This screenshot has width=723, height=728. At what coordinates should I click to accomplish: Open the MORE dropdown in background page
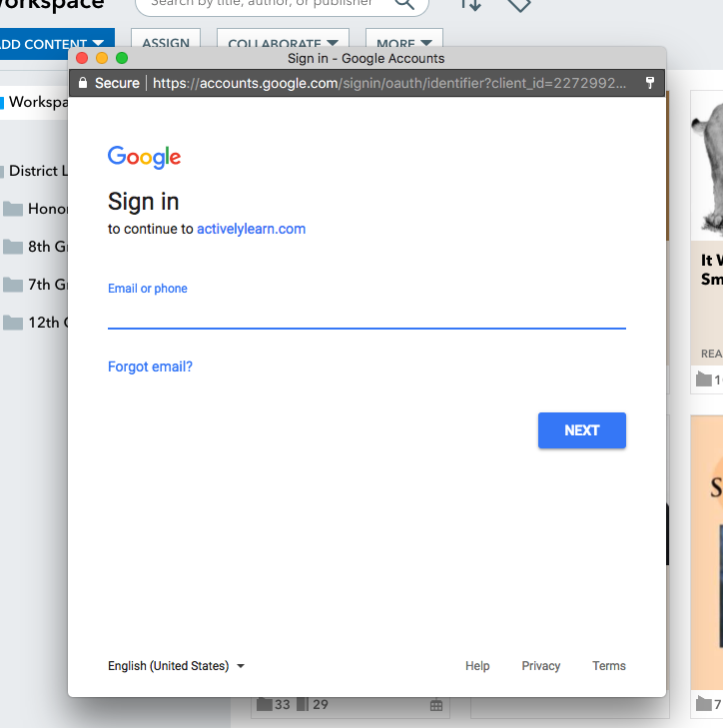[404, 40]
